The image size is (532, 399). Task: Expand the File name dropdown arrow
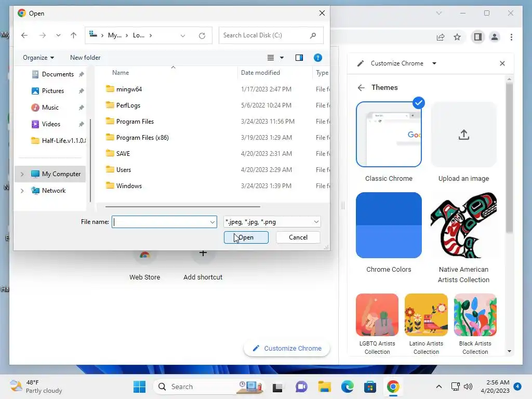[212, 222]
